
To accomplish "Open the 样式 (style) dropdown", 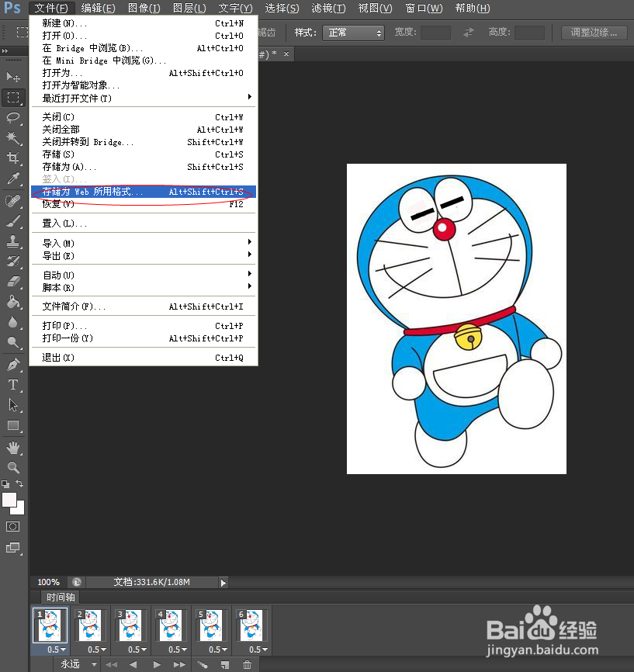I will [x=353, y=33].
